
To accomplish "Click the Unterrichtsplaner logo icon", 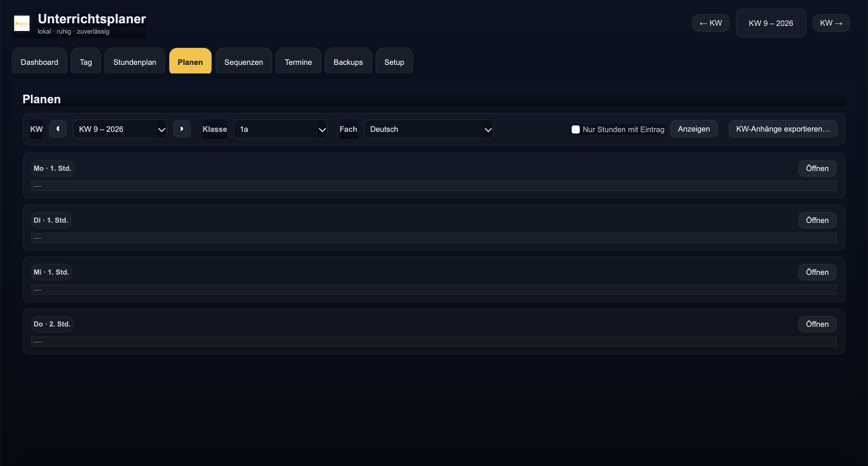I will [22, 23].
